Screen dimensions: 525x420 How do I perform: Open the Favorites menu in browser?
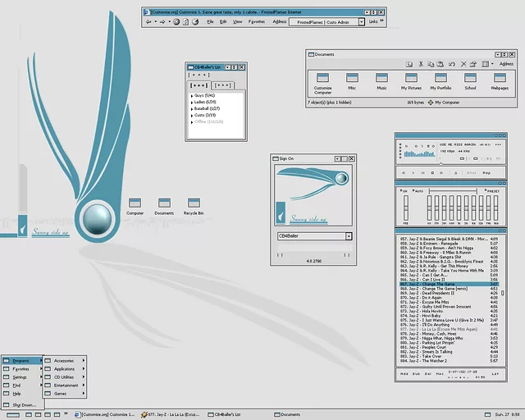[x=257, y=22]
